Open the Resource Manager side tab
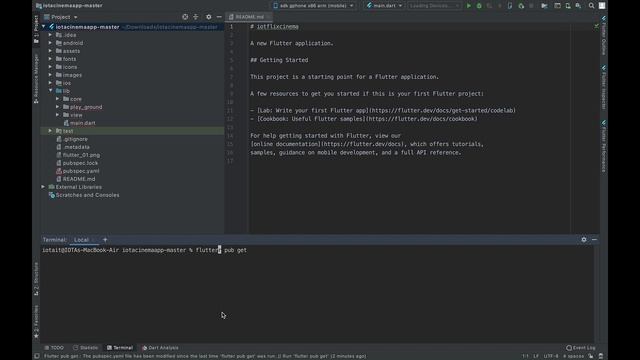This screenshot has height=360, width=640. [x=36, y=78]
